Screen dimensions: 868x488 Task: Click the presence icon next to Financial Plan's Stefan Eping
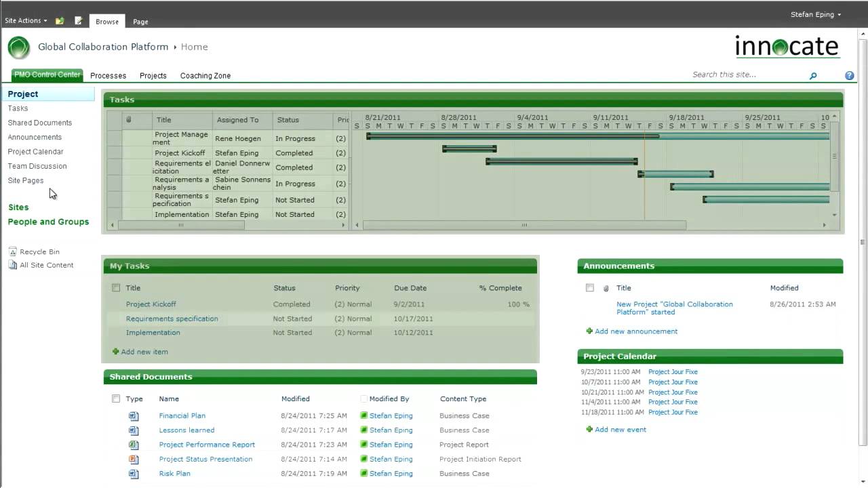pyautogui.click(x=364, y=416)
